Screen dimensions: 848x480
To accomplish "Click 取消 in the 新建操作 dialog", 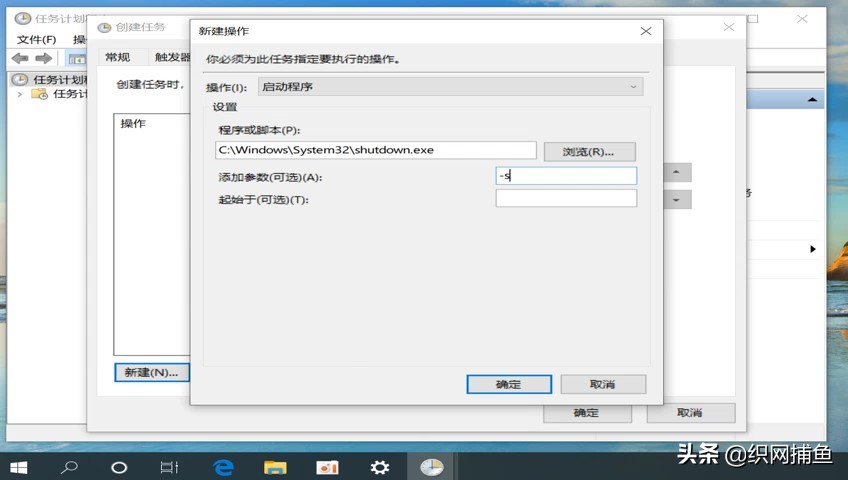I will pos(603,384).
